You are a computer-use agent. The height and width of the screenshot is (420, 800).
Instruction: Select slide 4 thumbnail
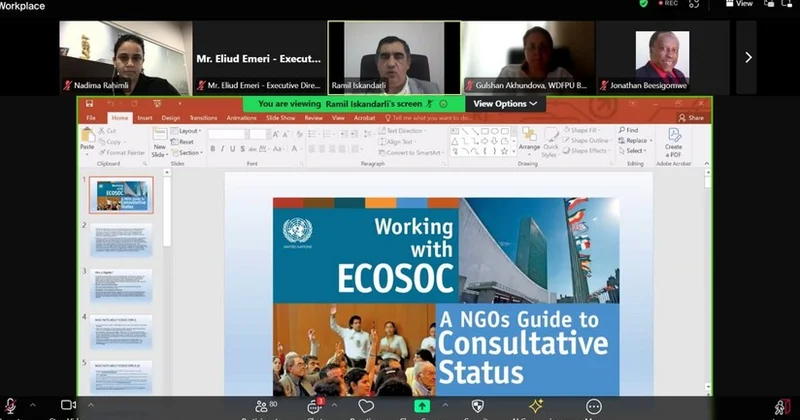(x=121, y=332)
